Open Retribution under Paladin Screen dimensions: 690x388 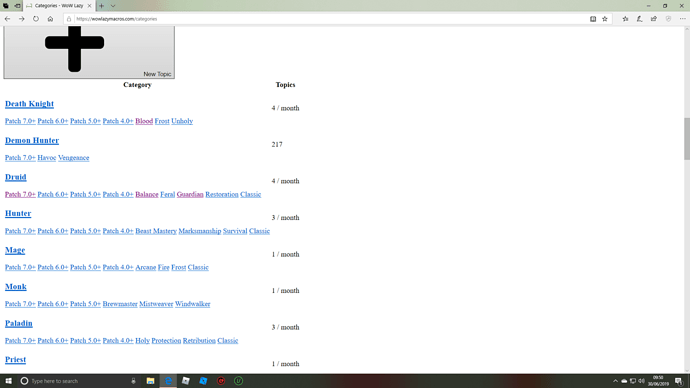pos(199,340)
